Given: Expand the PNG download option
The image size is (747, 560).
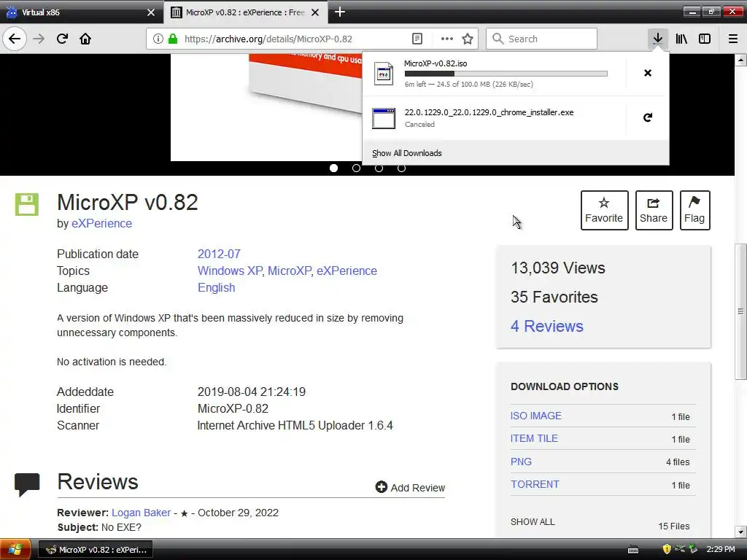Looking at the screenshot, I should click(521, 462).
